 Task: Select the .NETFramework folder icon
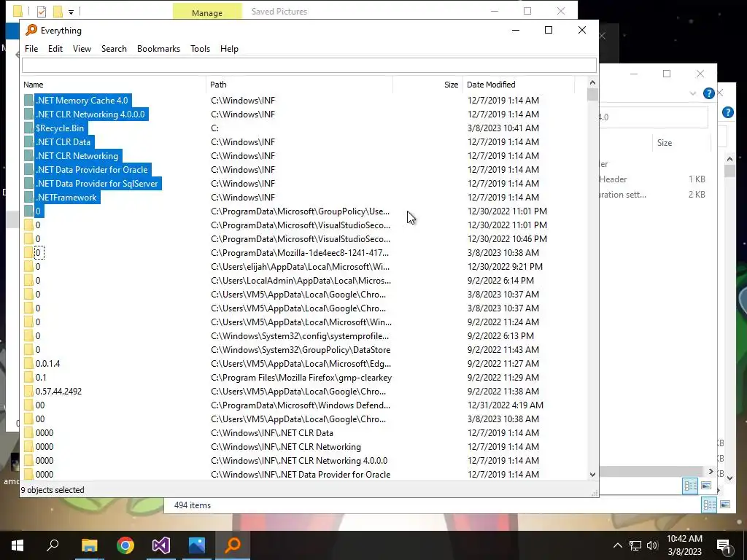[x=28, y=197]
